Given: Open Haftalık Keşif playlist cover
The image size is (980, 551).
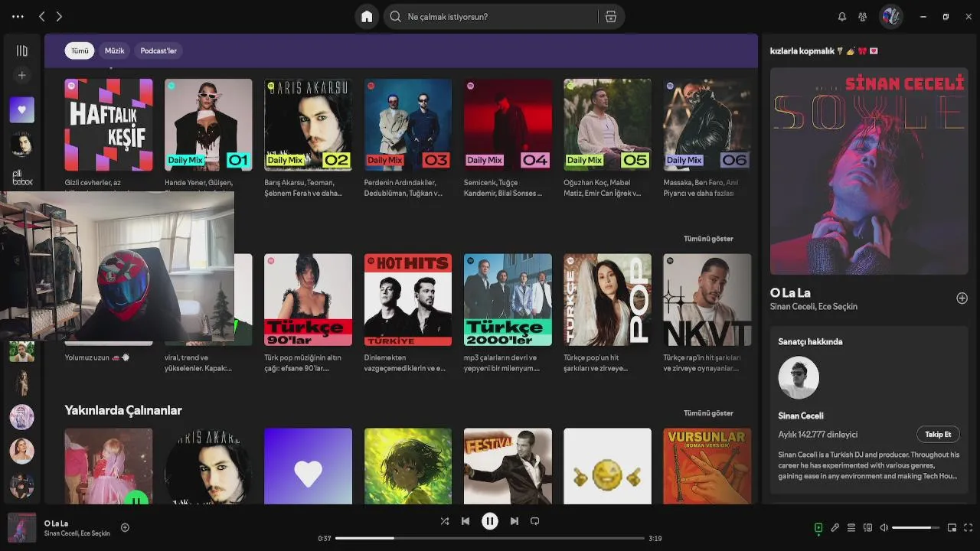Looking at the screenshot, I should [109, 125].
